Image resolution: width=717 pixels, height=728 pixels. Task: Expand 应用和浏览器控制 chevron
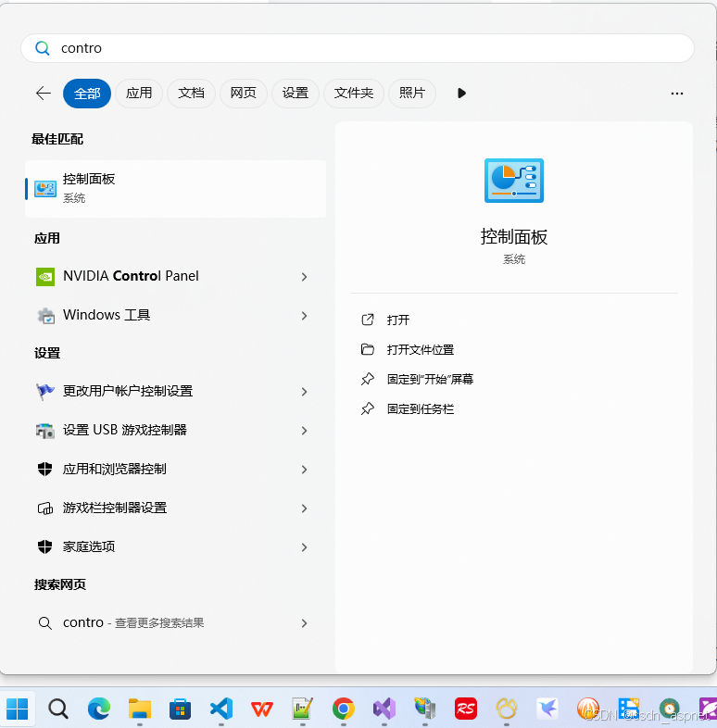pos(304,470)
